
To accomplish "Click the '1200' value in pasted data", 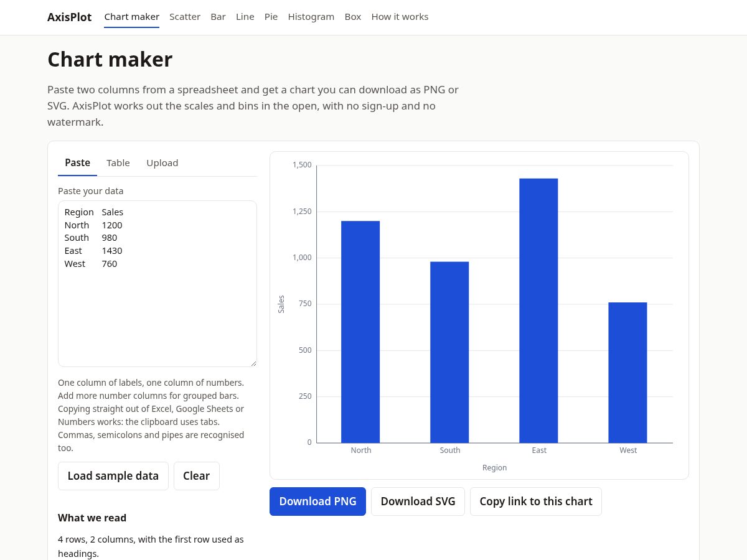I will (x=112, y=225).
